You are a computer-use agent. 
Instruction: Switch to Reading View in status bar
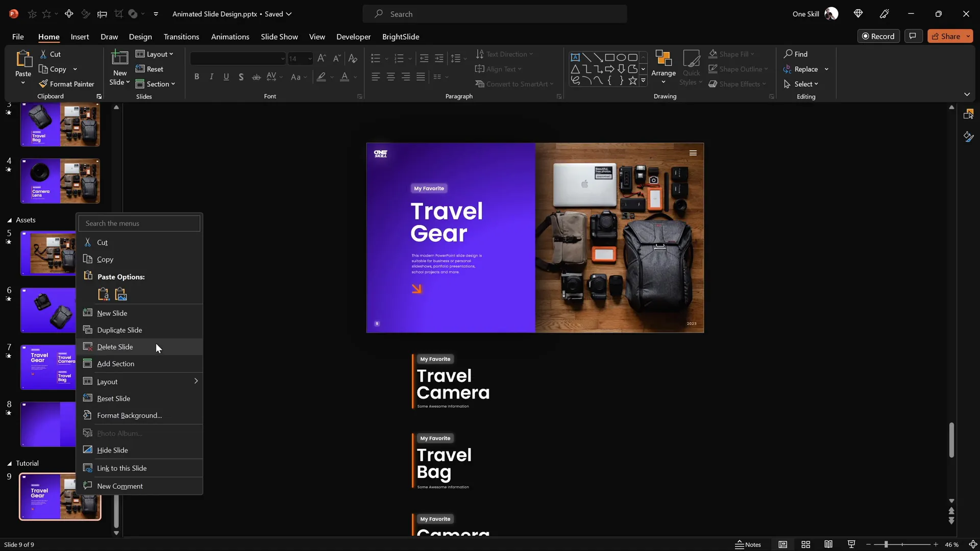coord(828,544)
